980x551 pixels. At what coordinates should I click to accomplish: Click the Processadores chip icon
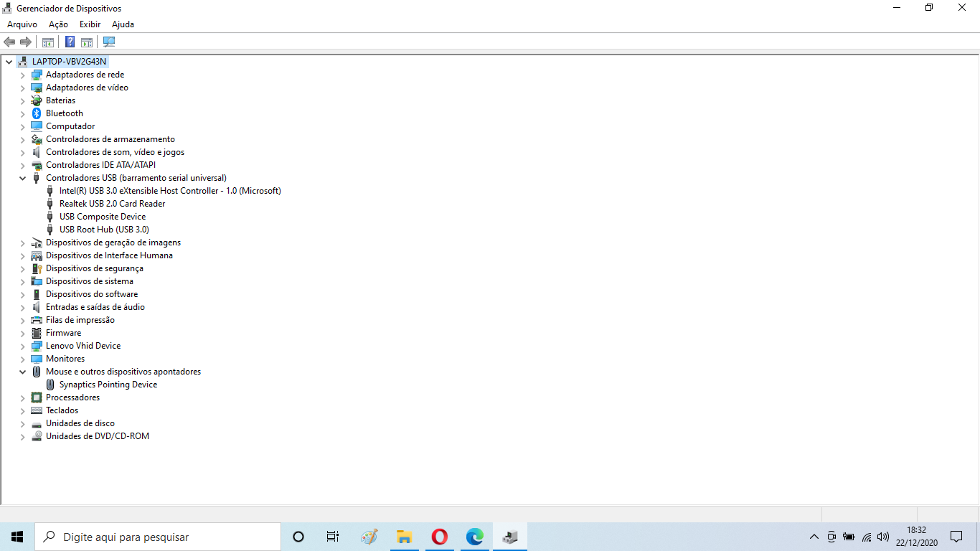(37, 397)
